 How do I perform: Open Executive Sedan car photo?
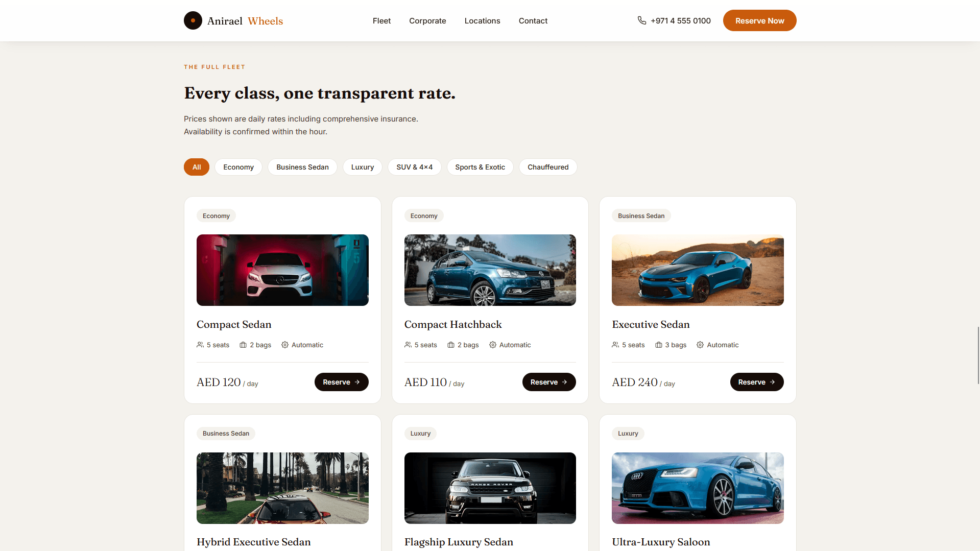(698, 270)
